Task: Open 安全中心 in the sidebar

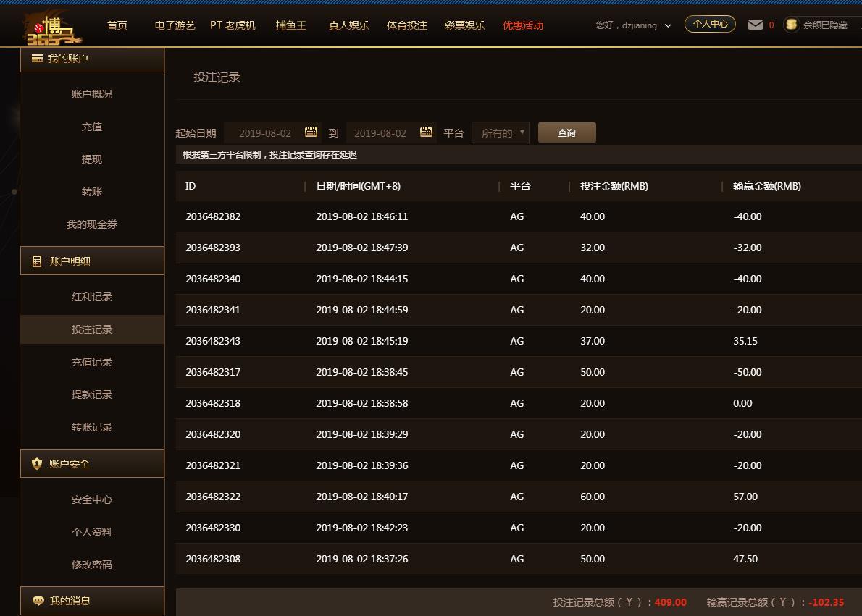Action: [92, 499]
